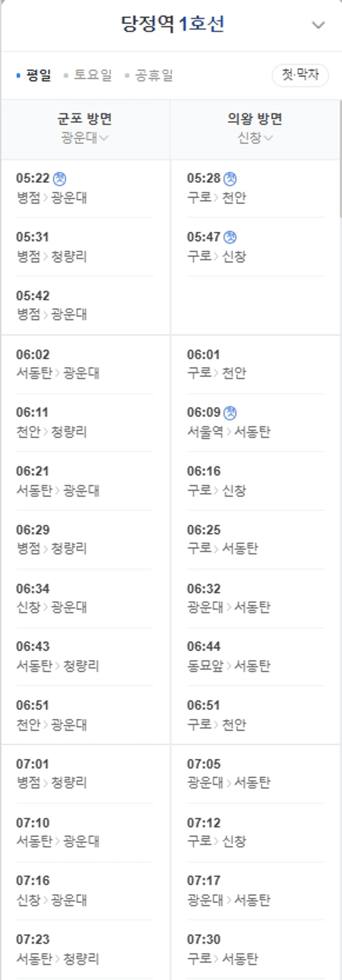The image size is (342, 980).
Task: Click the 당정역 1호선 title
Action: [x=172, y=24]
